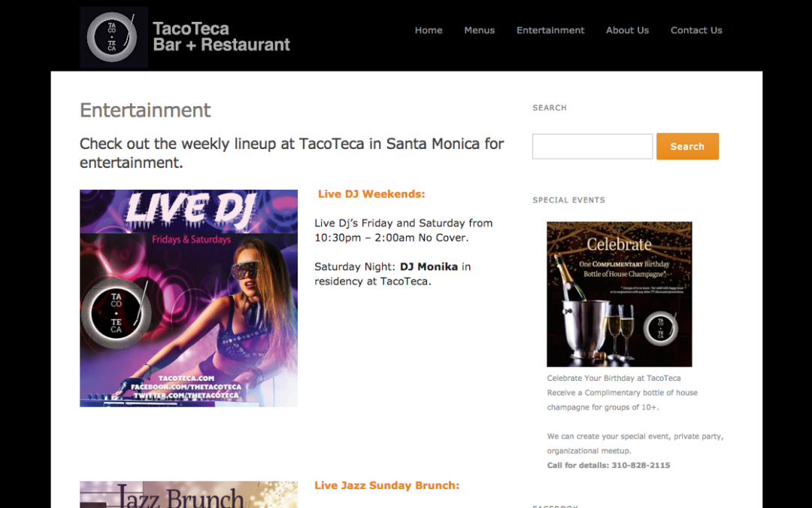812x508 pixels.
Task: Click the Celebrate Your Birthday at TacoTeca caption
Action: tap(614, 379)
